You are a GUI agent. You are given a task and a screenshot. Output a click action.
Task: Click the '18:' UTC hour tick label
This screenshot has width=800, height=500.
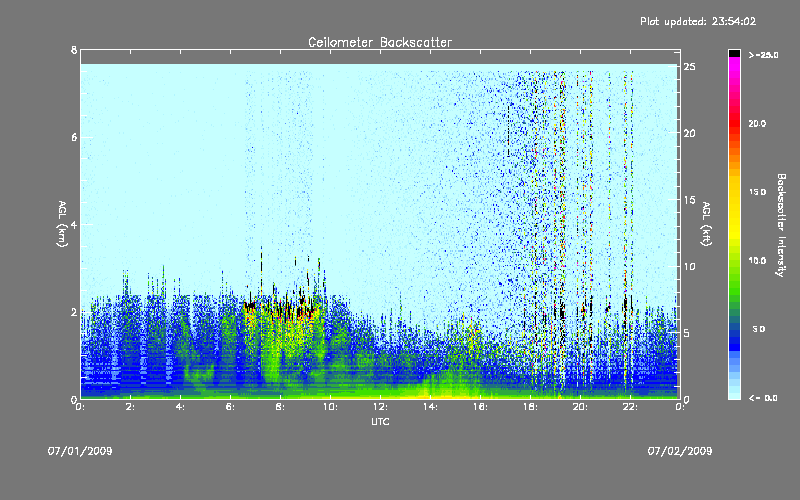[530, 407]
